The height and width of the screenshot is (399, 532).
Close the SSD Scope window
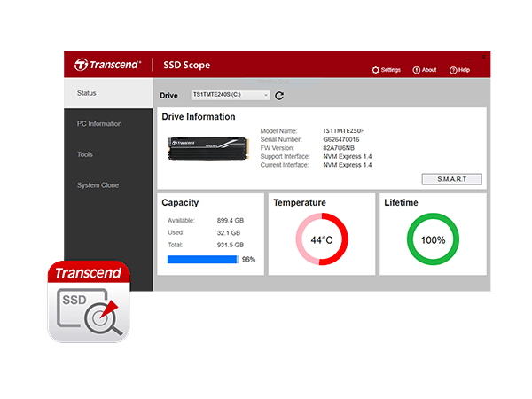[481, 57]
